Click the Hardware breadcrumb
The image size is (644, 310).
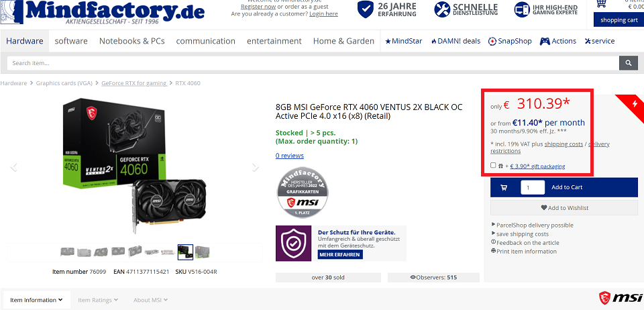(13, 83)
